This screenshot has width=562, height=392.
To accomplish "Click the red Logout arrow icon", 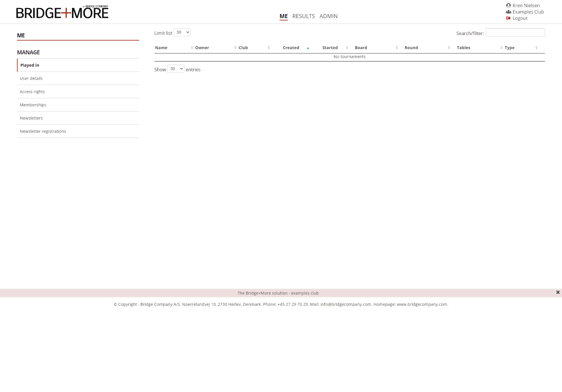I will click(x=508, y=18).
